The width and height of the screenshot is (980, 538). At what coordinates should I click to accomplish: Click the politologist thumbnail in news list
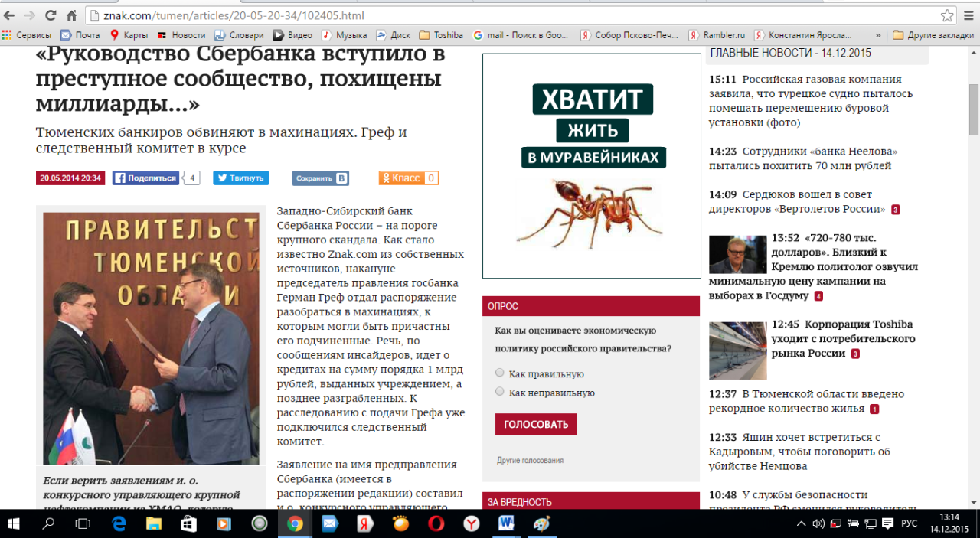[737, 255]
